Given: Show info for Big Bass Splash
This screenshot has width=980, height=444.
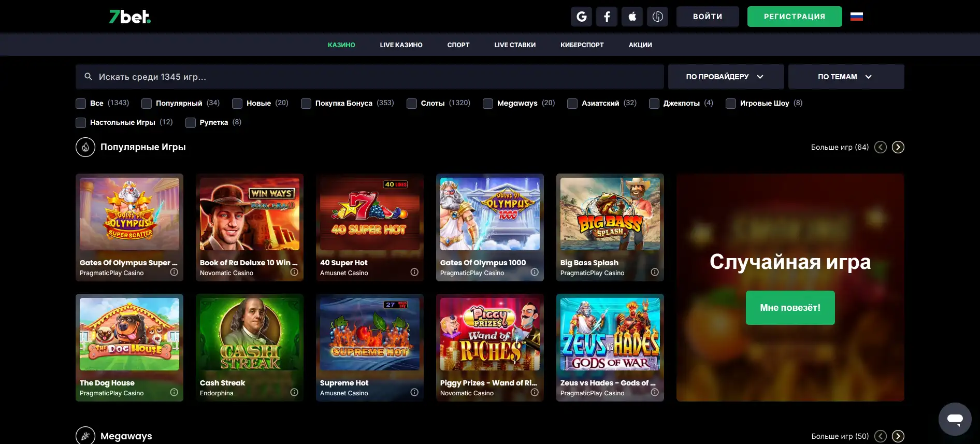Looking at the screenshot, I should [x=655, y=272].
